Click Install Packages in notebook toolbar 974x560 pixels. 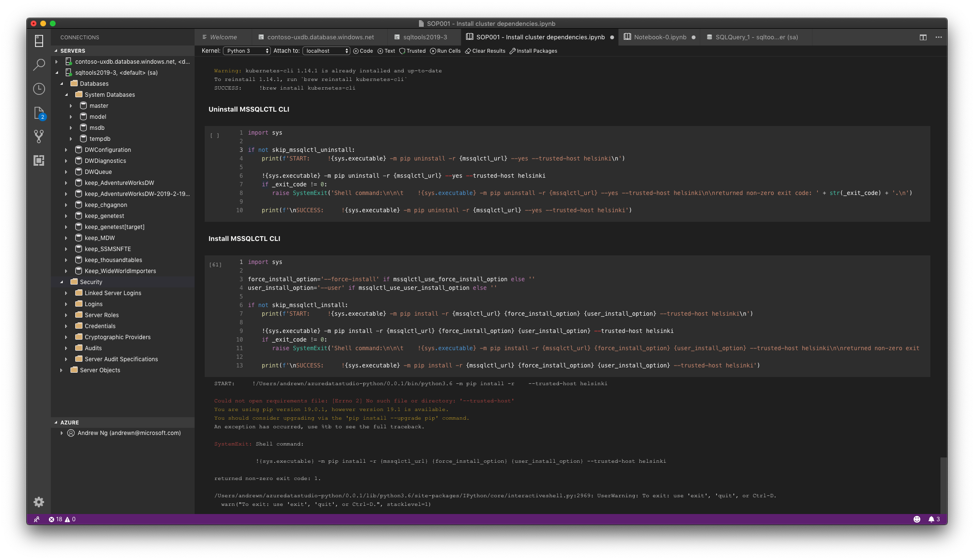533,51
